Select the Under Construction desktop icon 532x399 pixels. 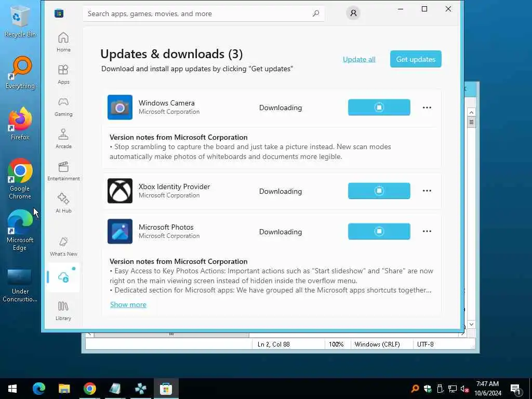[20, 285]
